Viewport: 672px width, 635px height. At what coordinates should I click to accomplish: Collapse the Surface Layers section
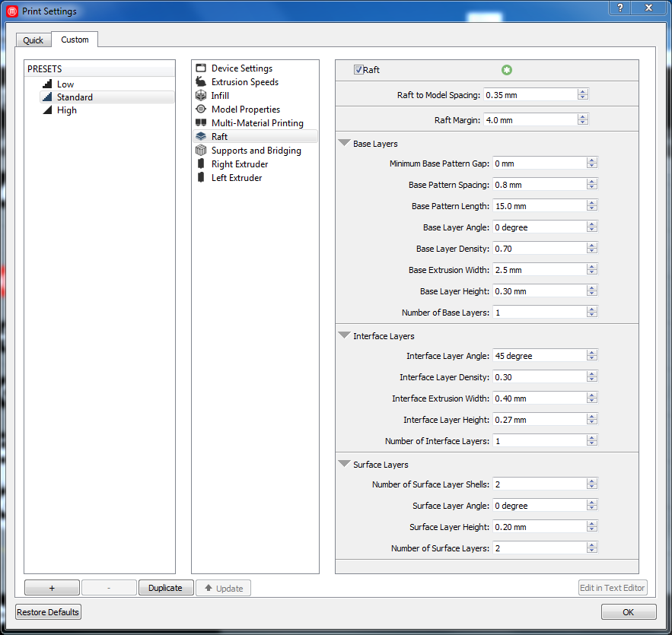coord(344,464)
